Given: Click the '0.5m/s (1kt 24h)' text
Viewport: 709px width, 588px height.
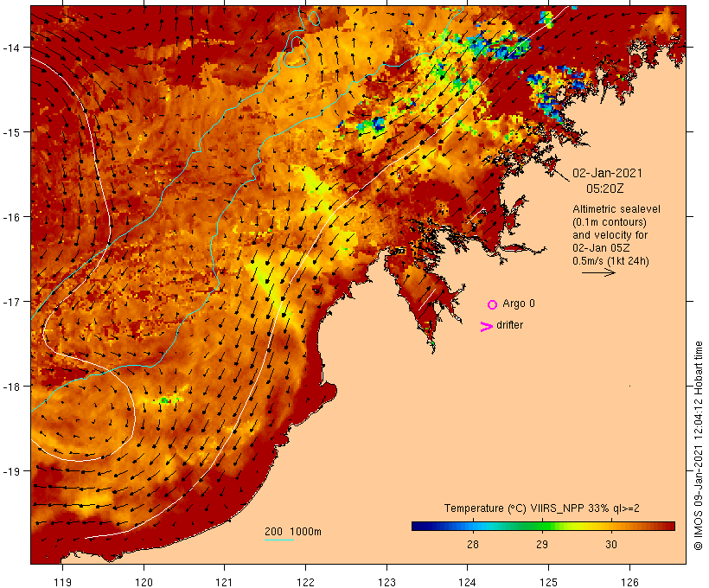Looking at the screenshot, I should click(x=611, y=261).
